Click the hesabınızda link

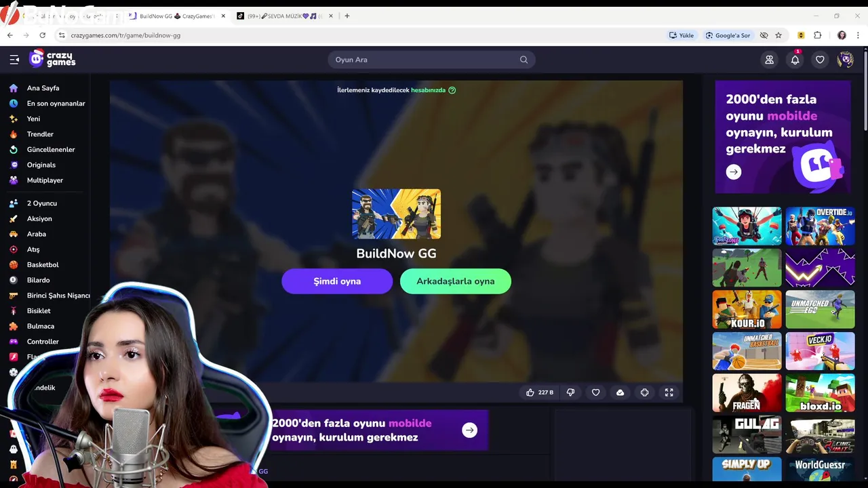(428, 90)
